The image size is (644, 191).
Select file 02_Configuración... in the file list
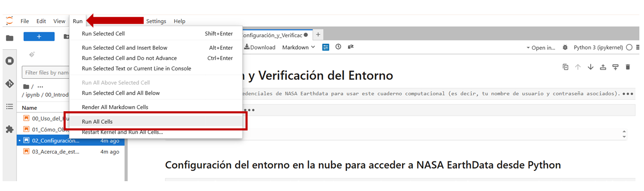coord(70,140)
